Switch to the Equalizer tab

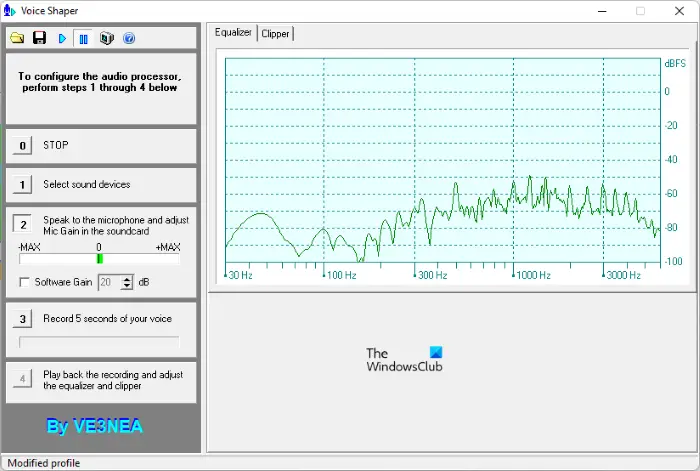[233, 33]
